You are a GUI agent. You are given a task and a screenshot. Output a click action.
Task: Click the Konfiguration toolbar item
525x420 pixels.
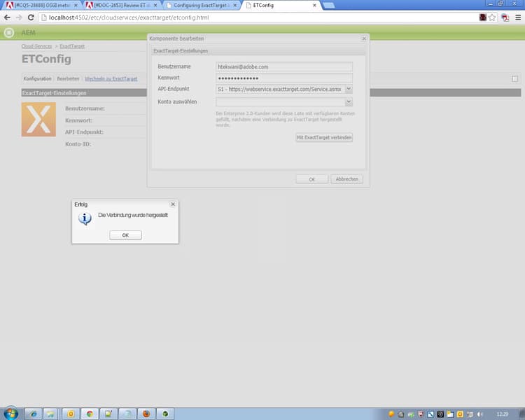tap(37, 78)
